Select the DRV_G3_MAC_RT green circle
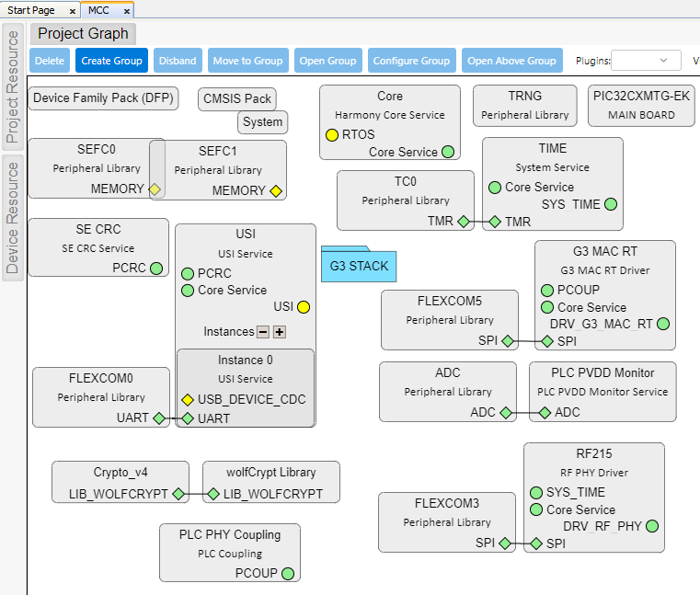 [663, 324]
